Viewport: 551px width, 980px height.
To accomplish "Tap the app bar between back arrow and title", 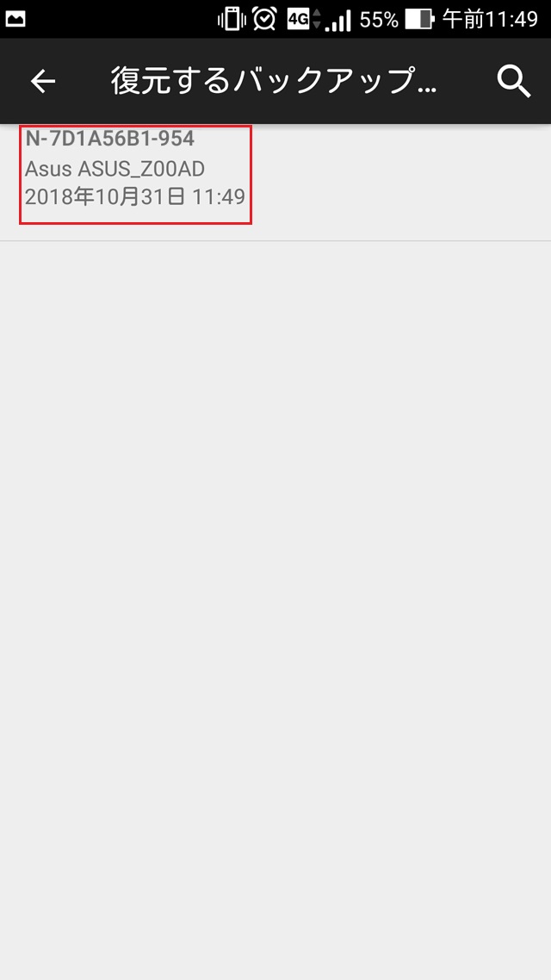I will [x=84, y=81].
